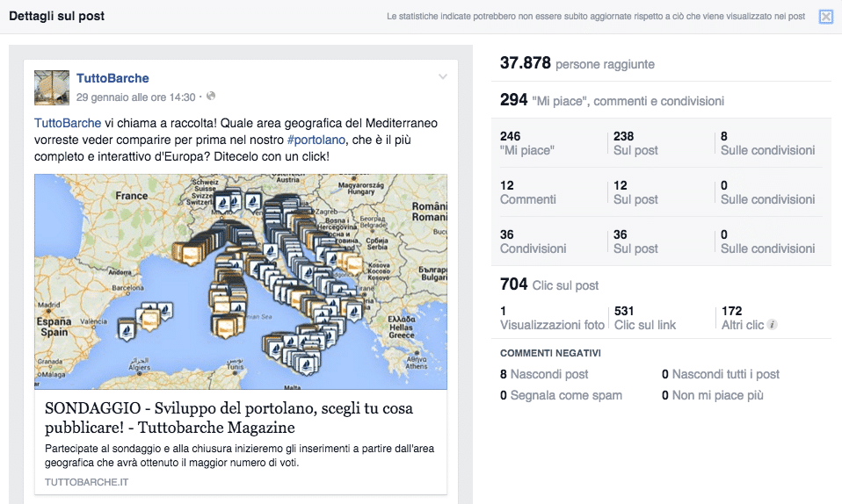
Task: Select the 294 Mi piace, commenti e condivisioni total
Action: coord(613,100)
